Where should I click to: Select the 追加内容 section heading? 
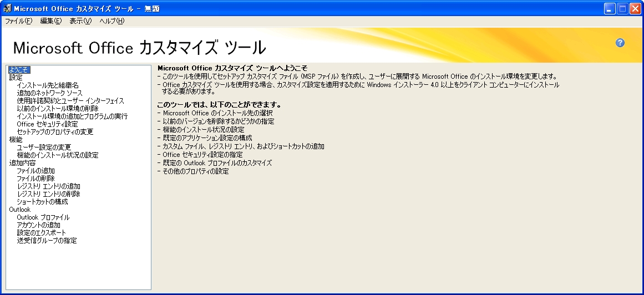point(22,163)
